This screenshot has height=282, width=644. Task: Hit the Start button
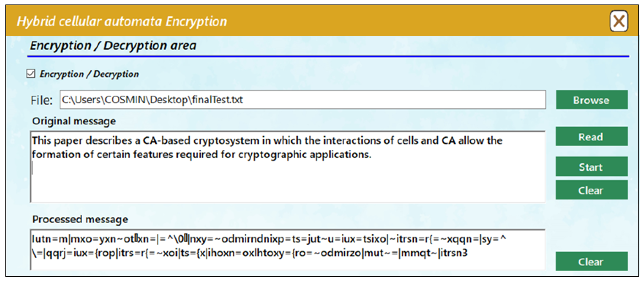click(591, 167)
